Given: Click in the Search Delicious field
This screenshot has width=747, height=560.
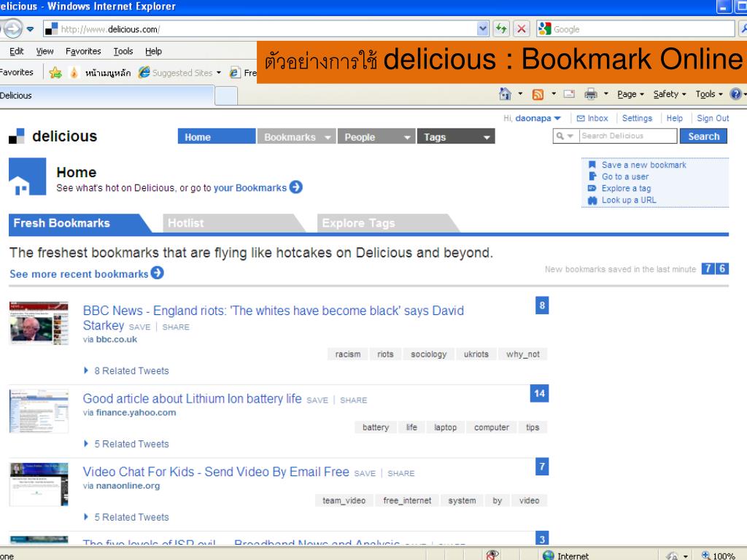Looking at the screenshot, I should tap(628, 136).
